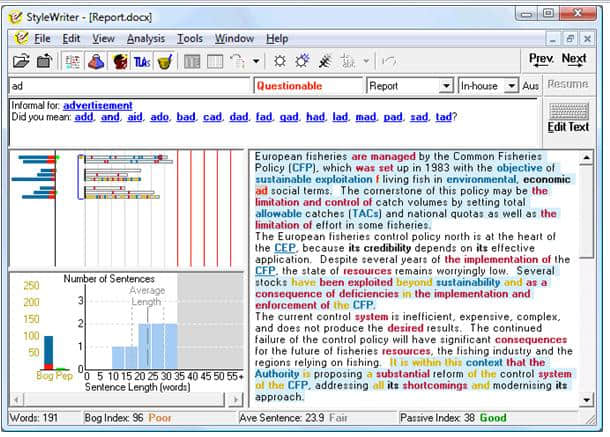
Task: Click the highlighted word 'ad' in text
Action: click(x=261, y=191)
